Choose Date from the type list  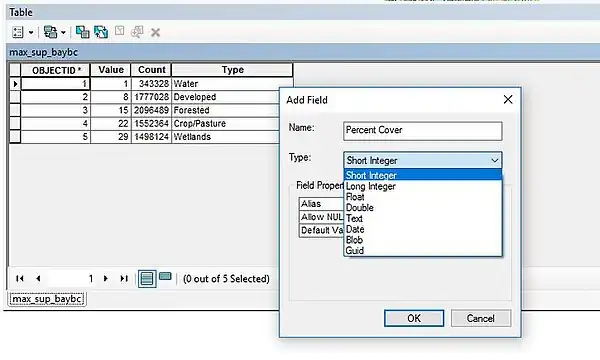423,229
